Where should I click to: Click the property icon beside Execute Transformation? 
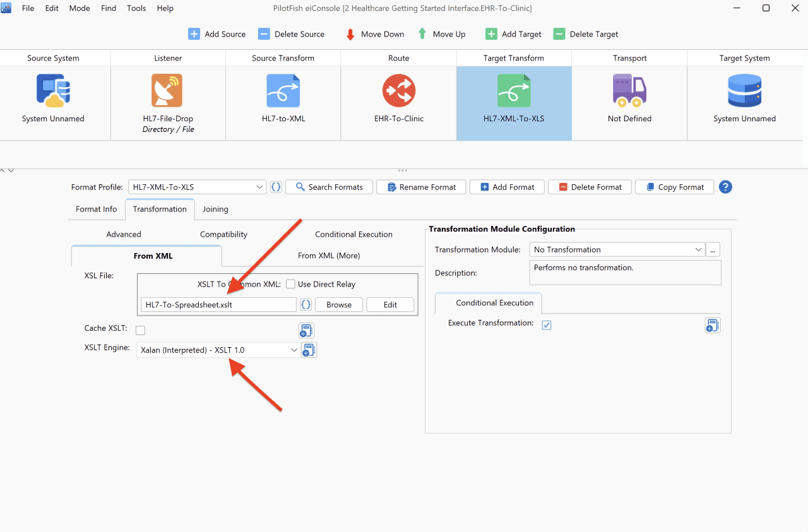(x=713, y=325)
